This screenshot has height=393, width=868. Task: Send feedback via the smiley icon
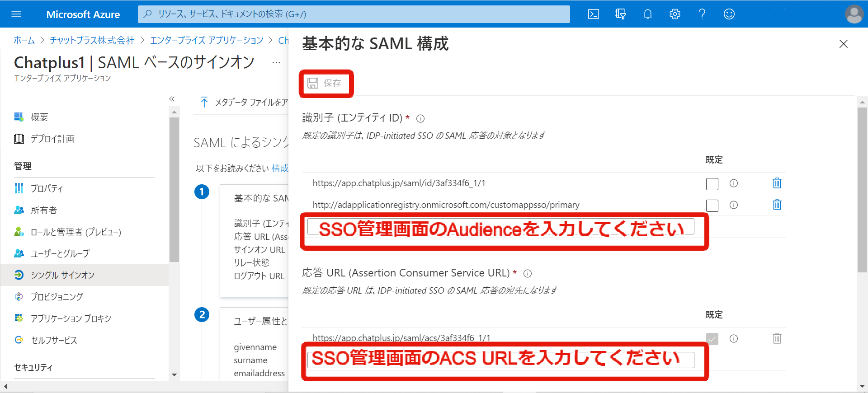[x=729, y=14]
